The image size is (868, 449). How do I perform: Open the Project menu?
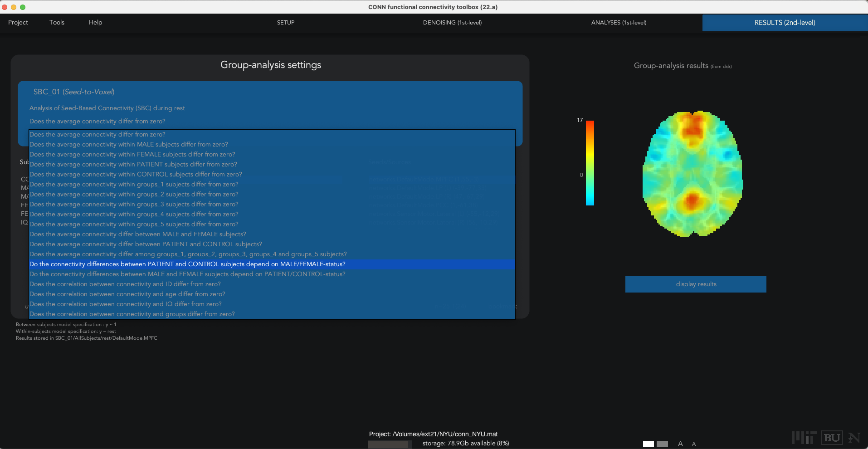(x=18, y=23)
